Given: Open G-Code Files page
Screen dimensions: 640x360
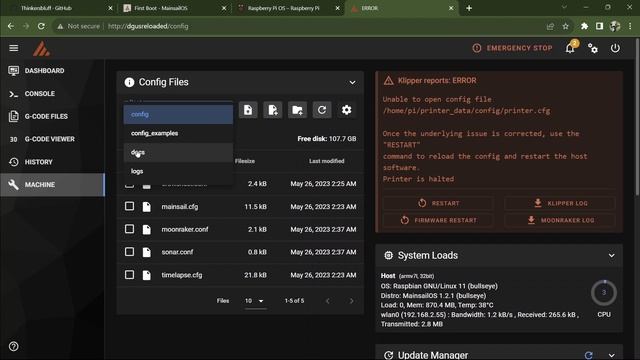Looking at the screenshot, I should click(52, 116).
